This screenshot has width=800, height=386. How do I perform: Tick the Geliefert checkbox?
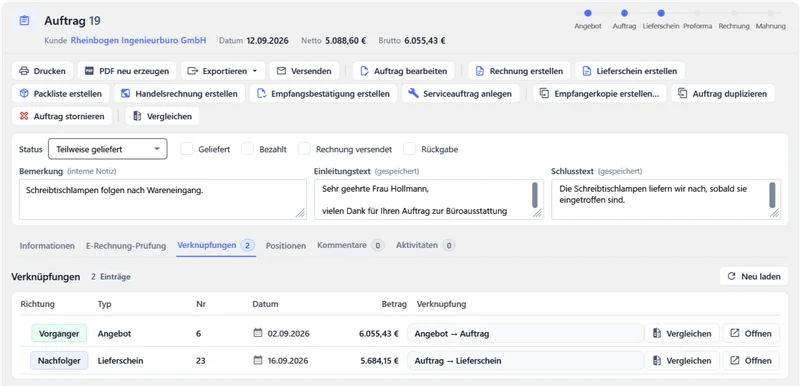(x=187, y=149)
